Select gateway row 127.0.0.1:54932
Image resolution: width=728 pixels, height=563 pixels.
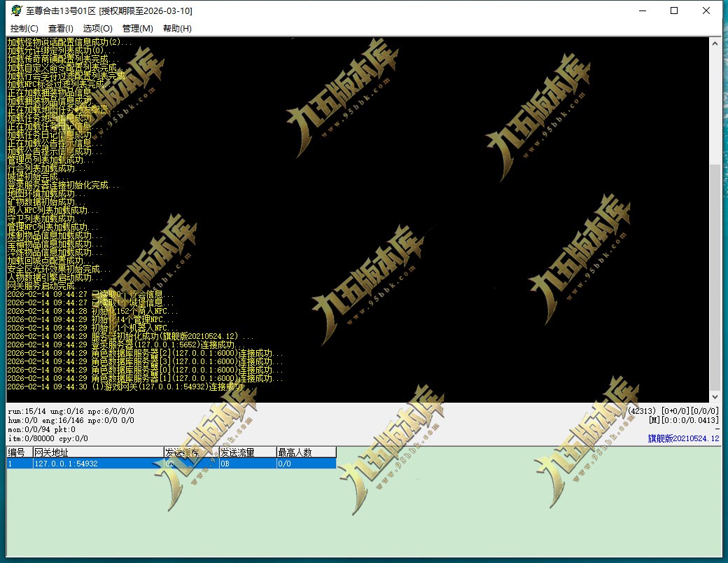tap(171, 463)
